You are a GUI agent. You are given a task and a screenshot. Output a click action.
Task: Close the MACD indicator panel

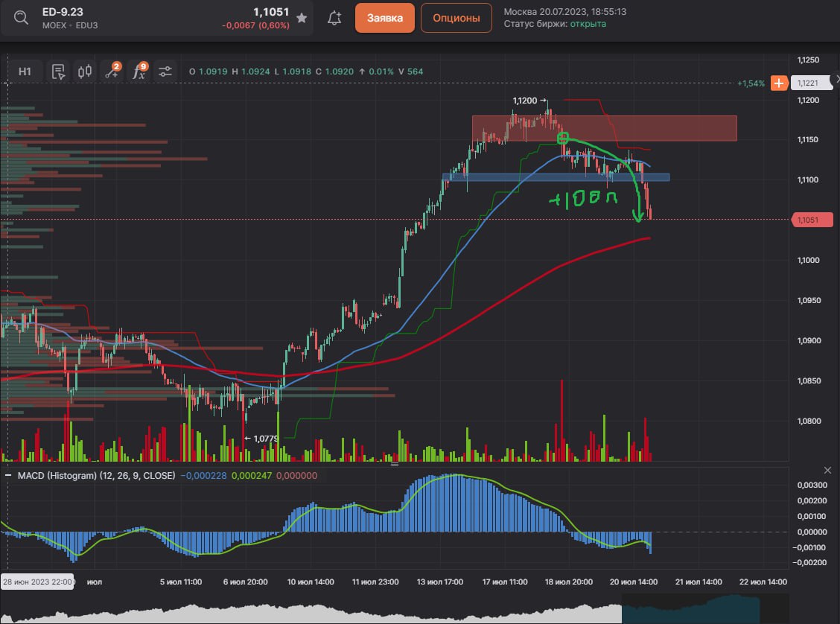click(827, 470)
